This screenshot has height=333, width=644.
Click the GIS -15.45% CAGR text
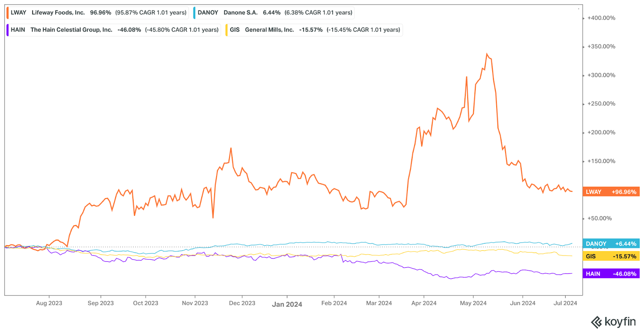(x=363, y=30)
